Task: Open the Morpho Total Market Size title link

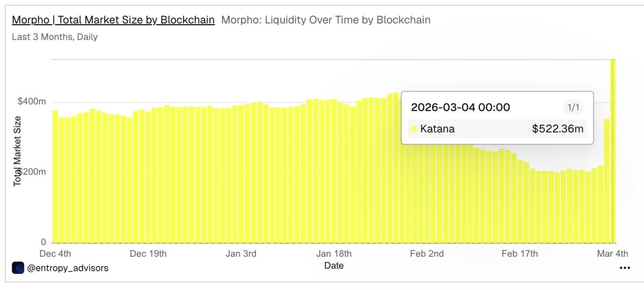Action: click(113, 20)
